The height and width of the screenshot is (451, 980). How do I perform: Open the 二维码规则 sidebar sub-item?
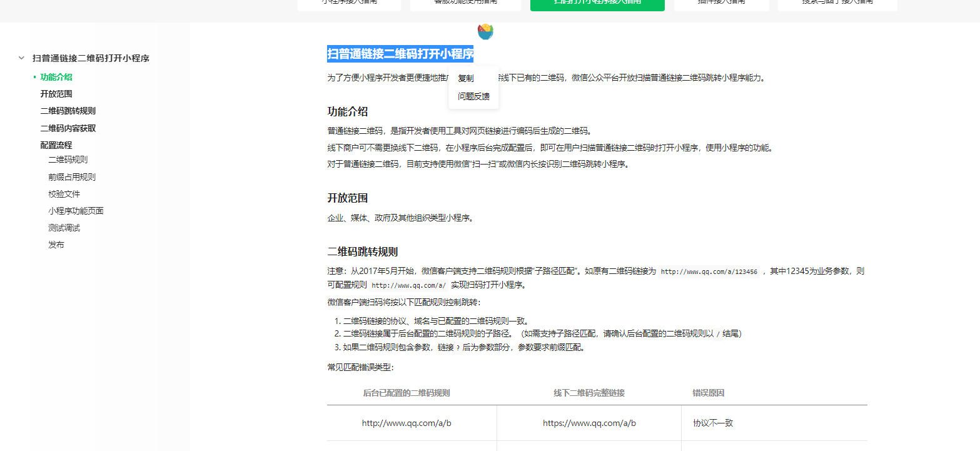click(68, 160)
